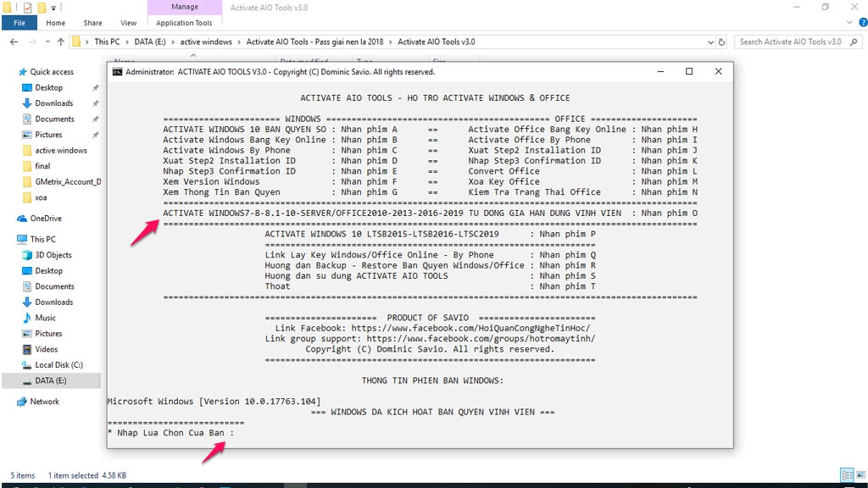Viewport: 868px width, 488px height.
Task: Refresh the current folder
Action: tap(721, 42)
